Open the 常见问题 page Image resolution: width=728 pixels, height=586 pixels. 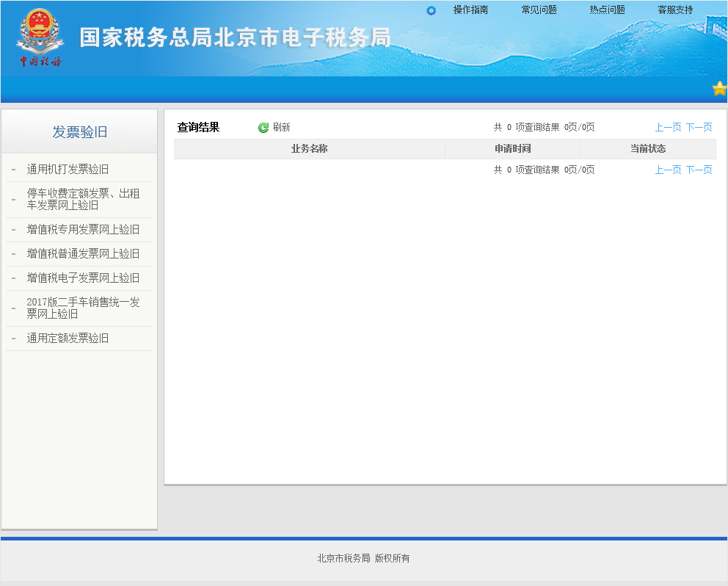[x=539, y=10]
